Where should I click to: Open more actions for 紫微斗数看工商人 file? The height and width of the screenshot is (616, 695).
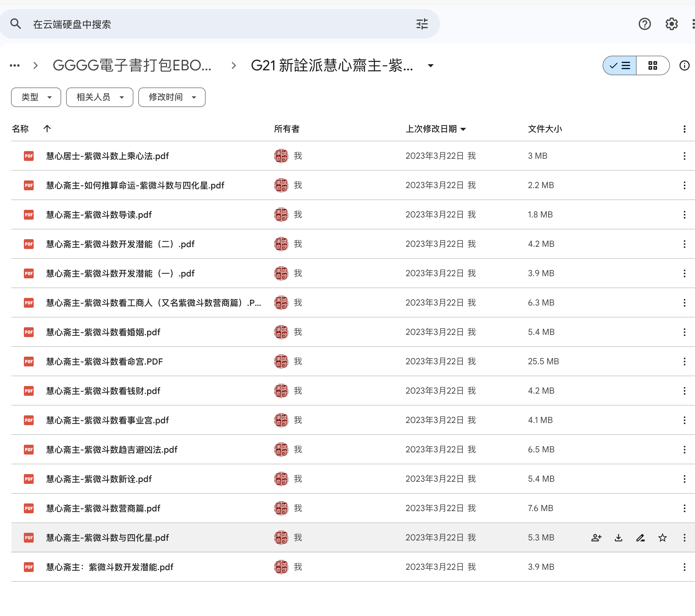(684, 302)
